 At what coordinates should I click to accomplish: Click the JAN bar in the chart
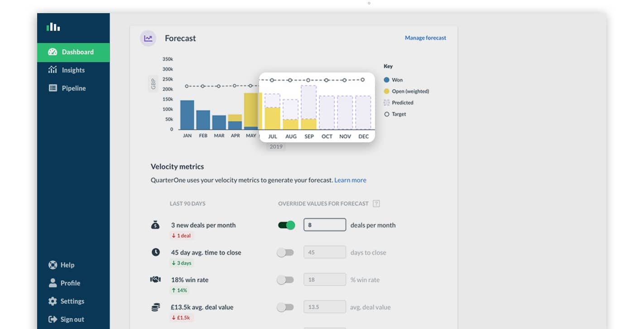tap(187, 115)
